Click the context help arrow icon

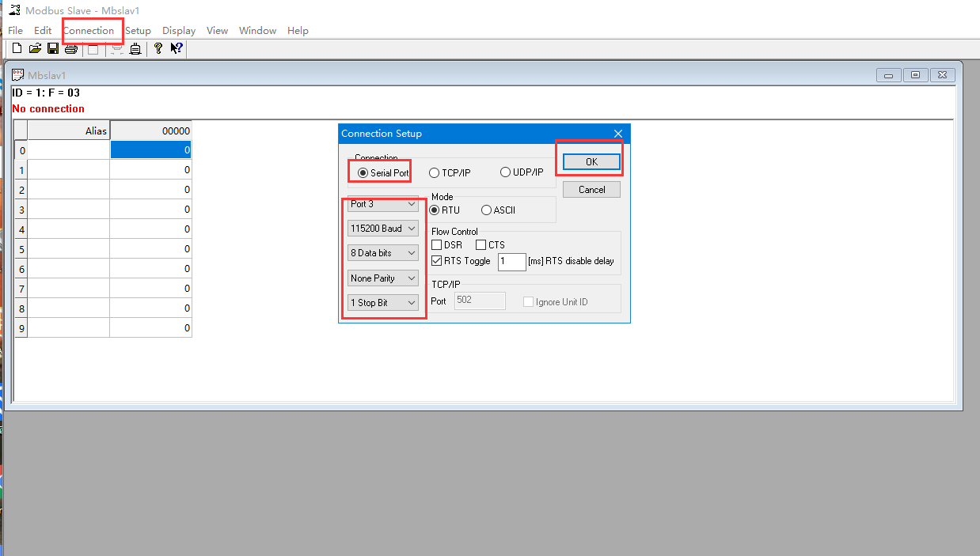pos(177,49)
